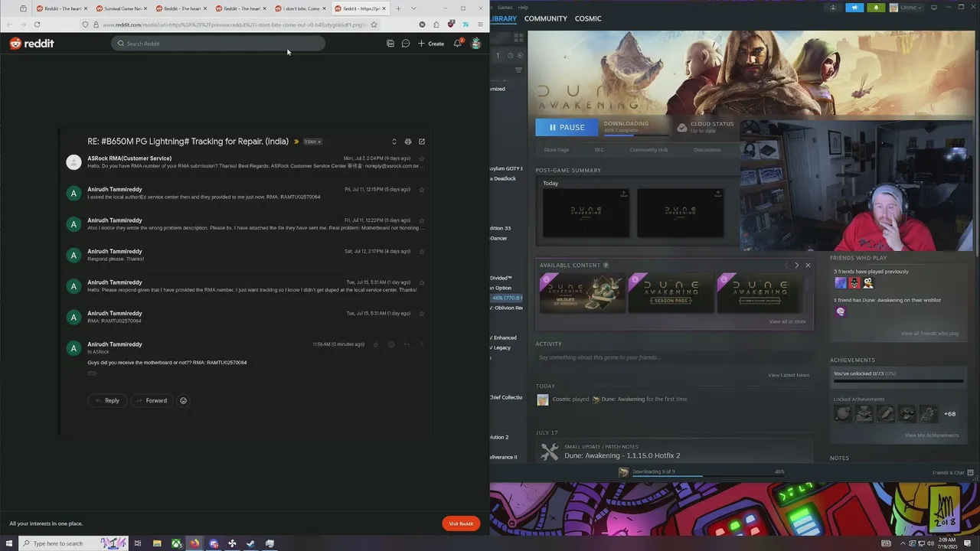Open Steam green notifications bell
Image resolution: width=980 pixels, height=551 pixels.
(876, 8)
